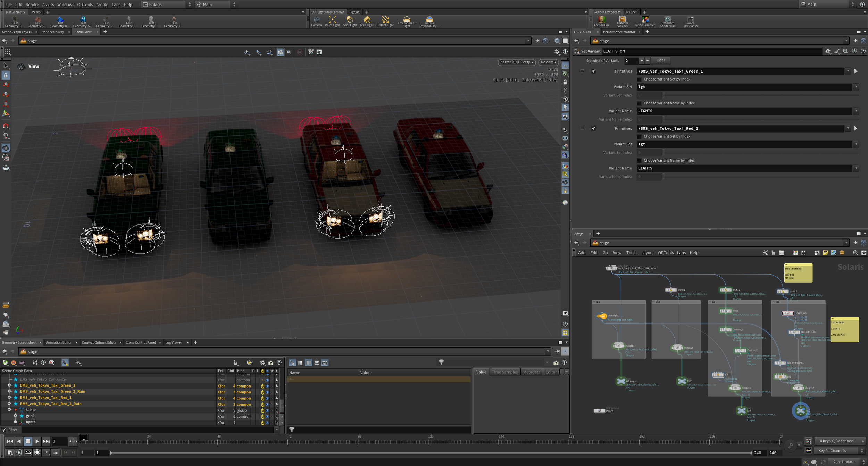Image resolution: width=868 pixels, height=466 pixels.
Task: Expand BMS_veh_Tokyo_Taxi_Red_2_Rain tree row
Action: (x=9, y=404)
